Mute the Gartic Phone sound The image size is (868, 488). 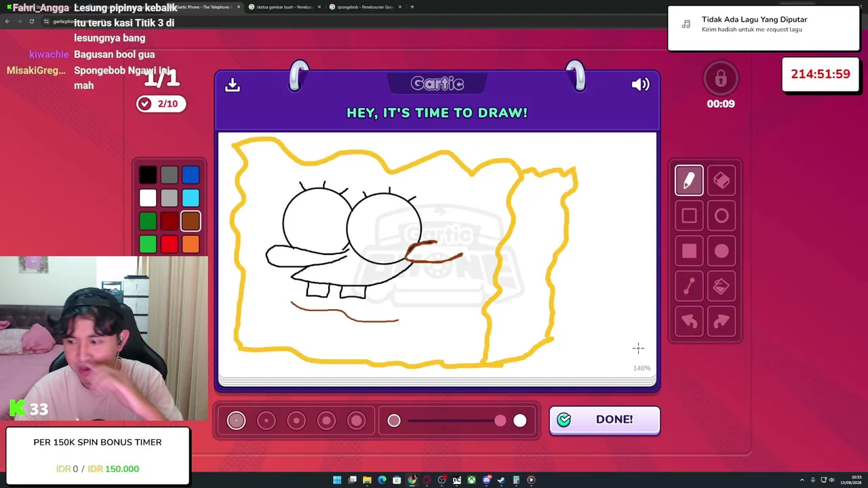pyautogui.click(x=640, y=84)
